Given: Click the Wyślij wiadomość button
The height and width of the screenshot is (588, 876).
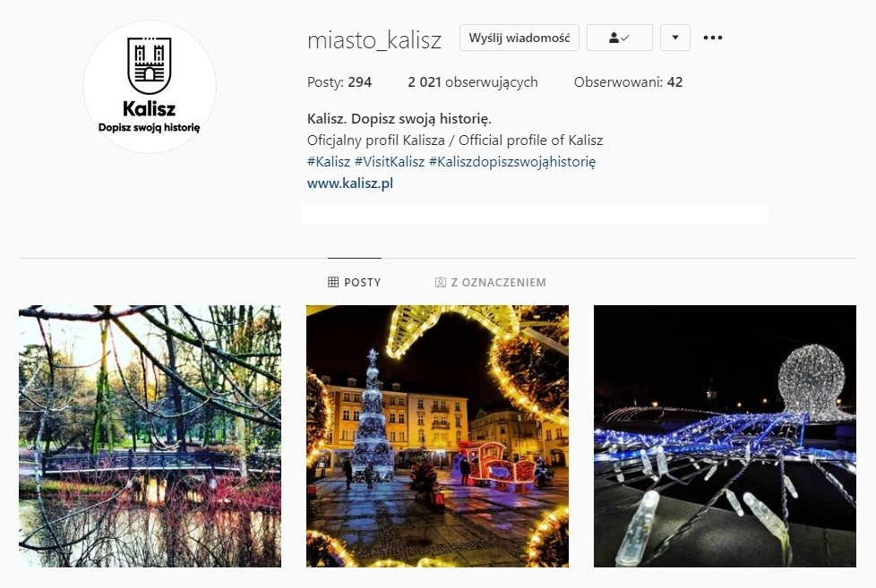Looking at the screenshot, I should tap(519, 38).
